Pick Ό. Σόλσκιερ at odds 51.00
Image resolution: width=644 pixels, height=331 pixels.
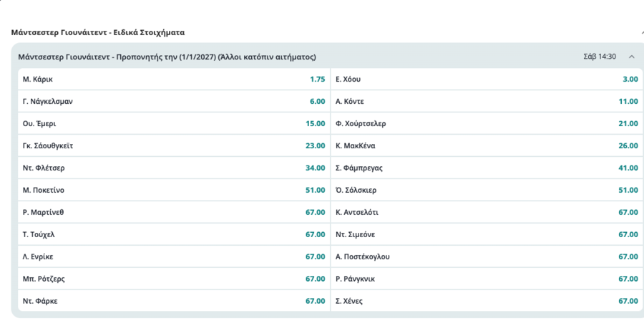(487, 190)
